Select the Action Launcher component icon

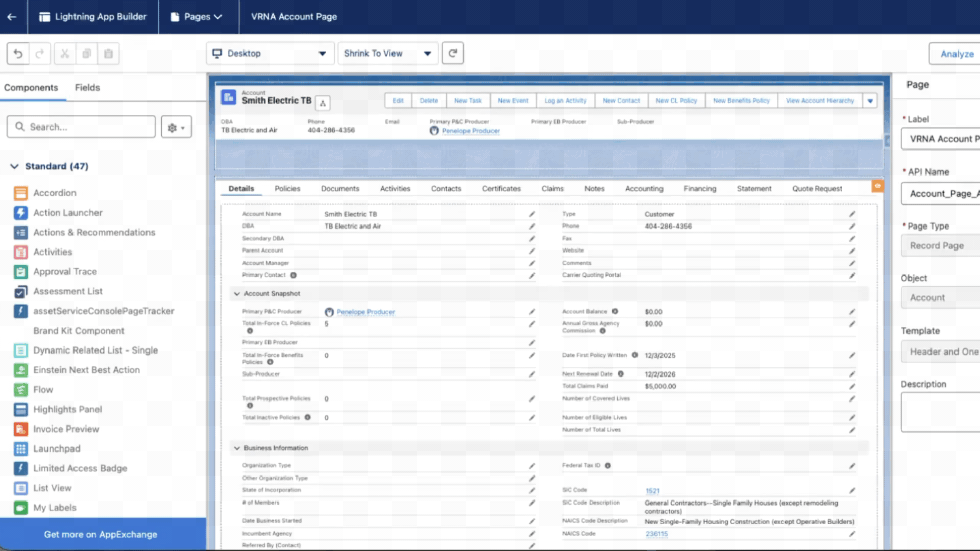(x=21, y=213)
